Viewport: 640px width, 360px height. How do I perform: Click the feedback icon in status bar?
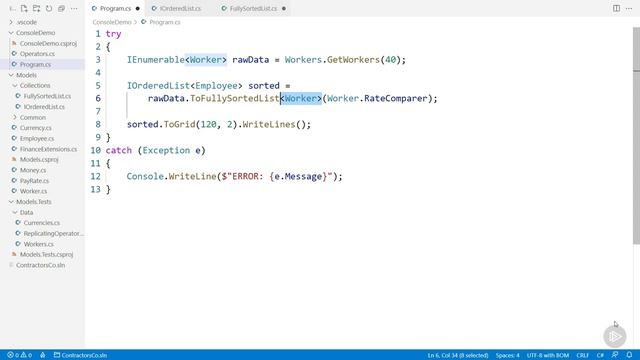pos(615,355)
